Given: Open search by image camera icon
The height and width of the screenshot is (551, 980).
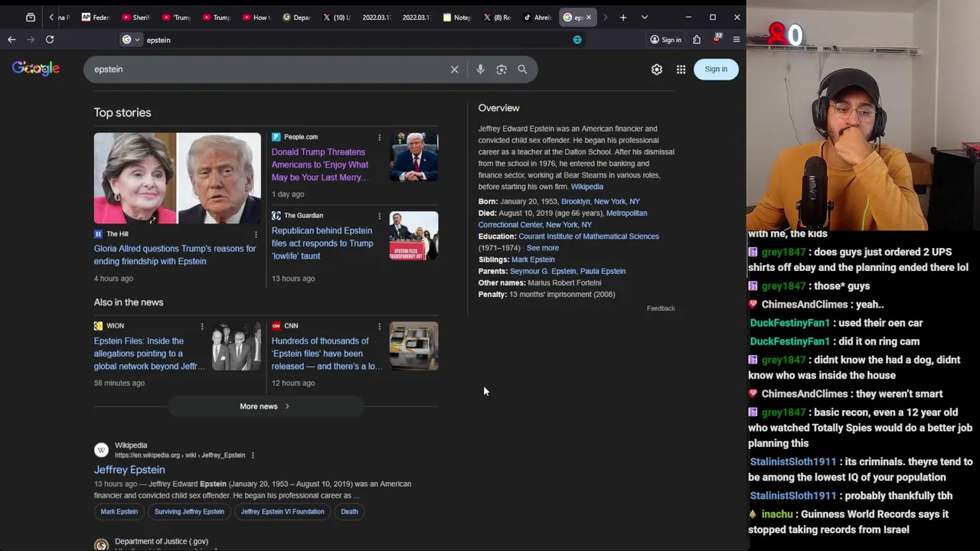Looking at the screenshot, I should (x=501, y=70).
